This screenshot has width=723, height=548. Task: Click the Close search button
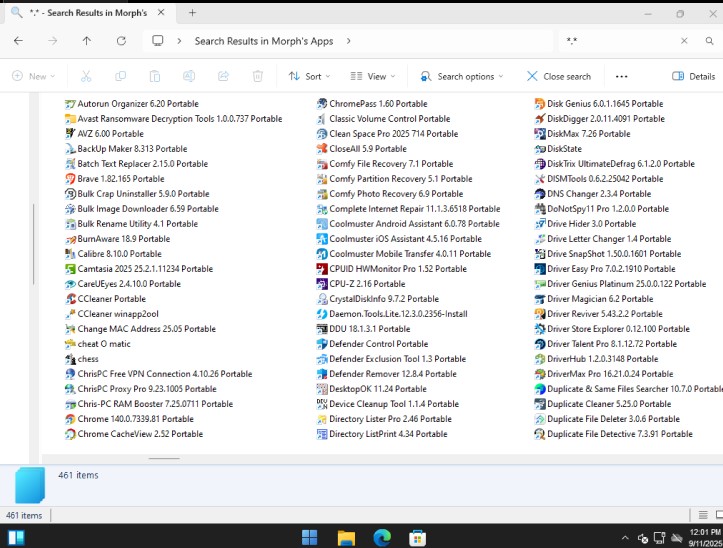559,76
